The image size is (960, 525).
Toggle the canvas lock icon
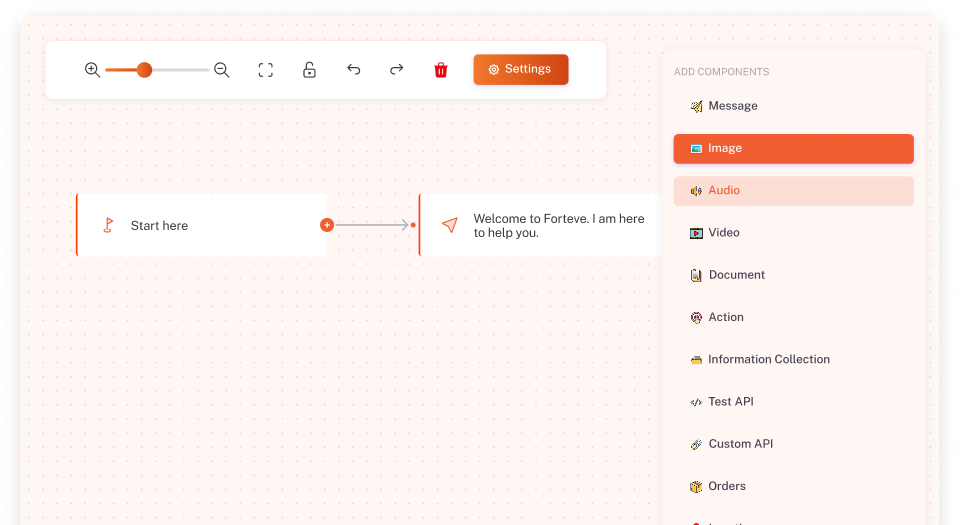coord(309,70)
